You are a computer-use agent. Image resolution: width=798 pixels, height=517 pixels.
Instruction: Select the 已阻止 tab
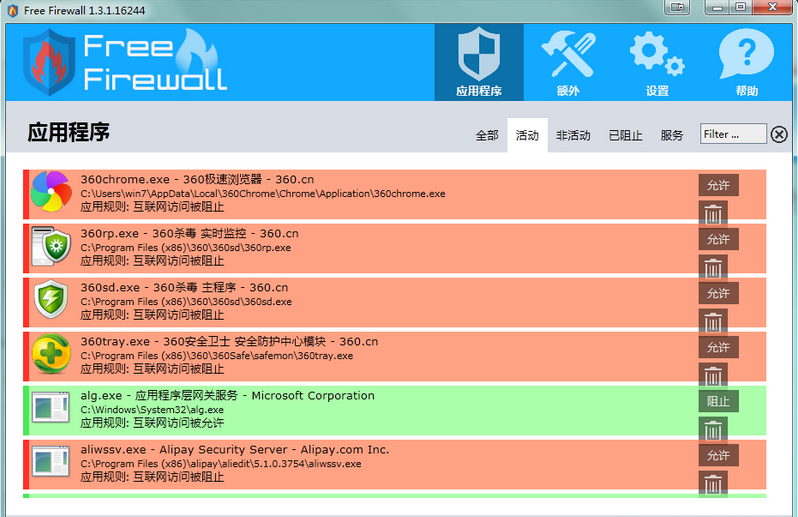pyautogui.click(x=625, y=136)
